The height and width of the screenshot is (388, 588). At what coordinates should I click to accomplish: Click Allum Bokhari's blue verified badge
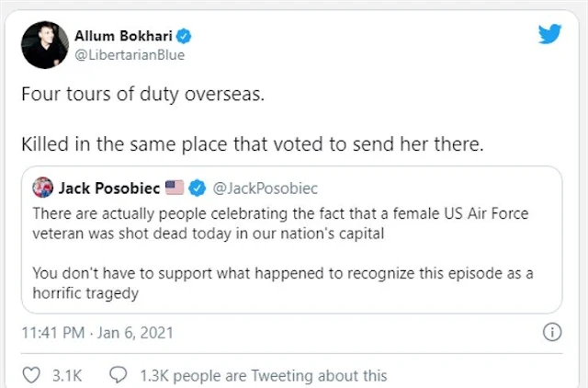[x=187, y=37]
